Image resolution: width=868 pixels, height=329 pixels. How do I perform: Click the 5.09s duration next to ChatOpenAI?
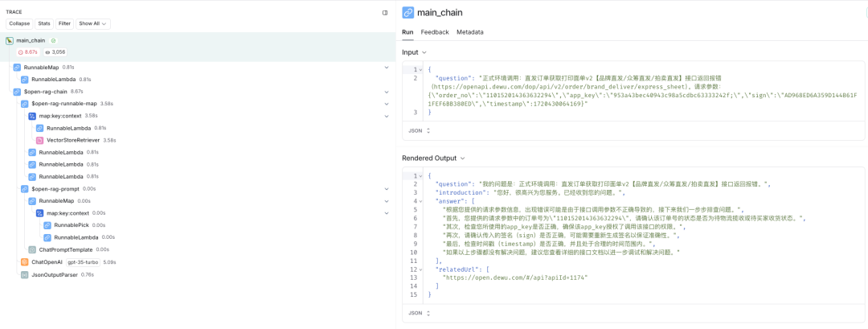[x=108, y=262]
